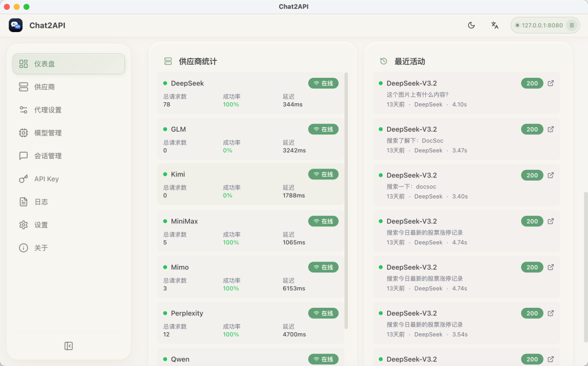Click Perplexity 在线 status badge

click(323, 313)
